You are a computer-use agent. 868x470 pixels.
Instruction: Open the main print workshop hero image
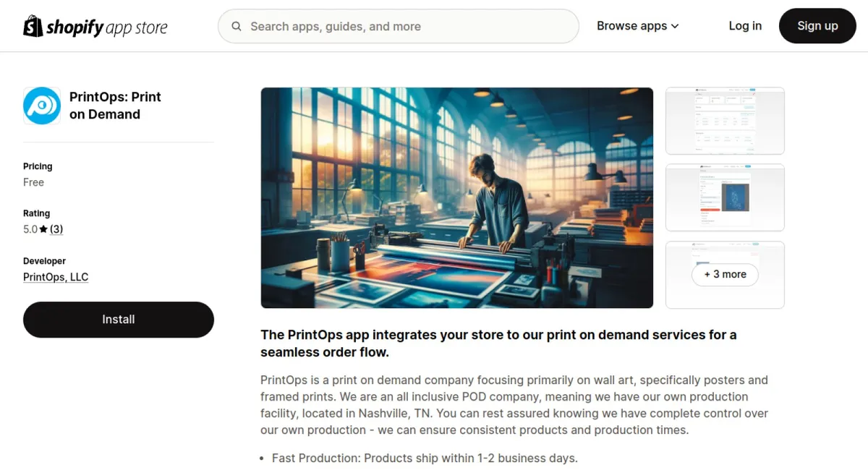[457, 197]
